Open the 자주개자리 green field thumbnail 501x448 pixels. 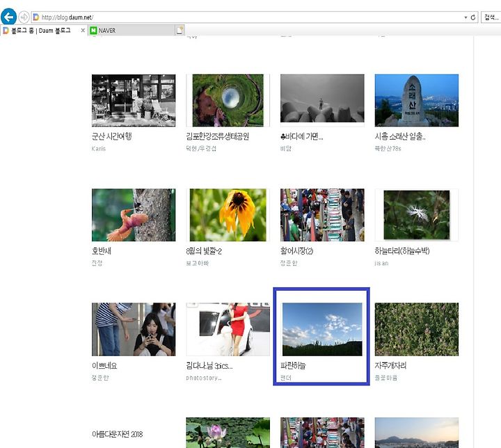click(416, 330)
